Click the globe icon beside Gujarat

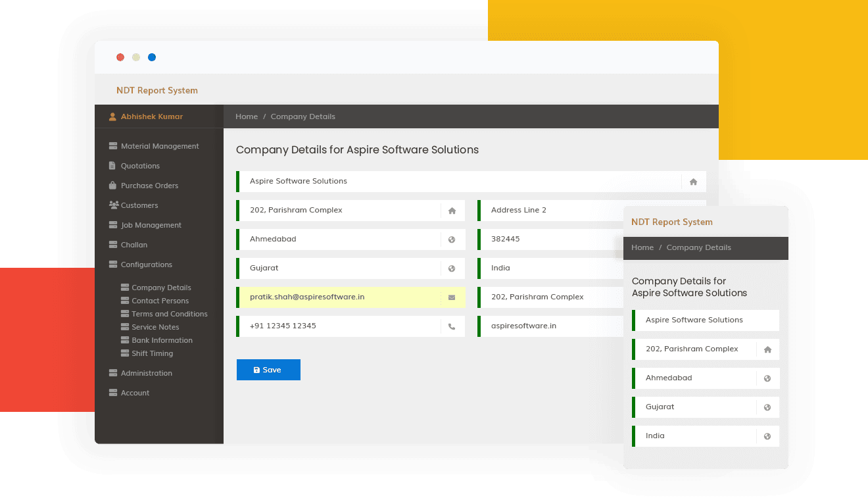point(451,268)
